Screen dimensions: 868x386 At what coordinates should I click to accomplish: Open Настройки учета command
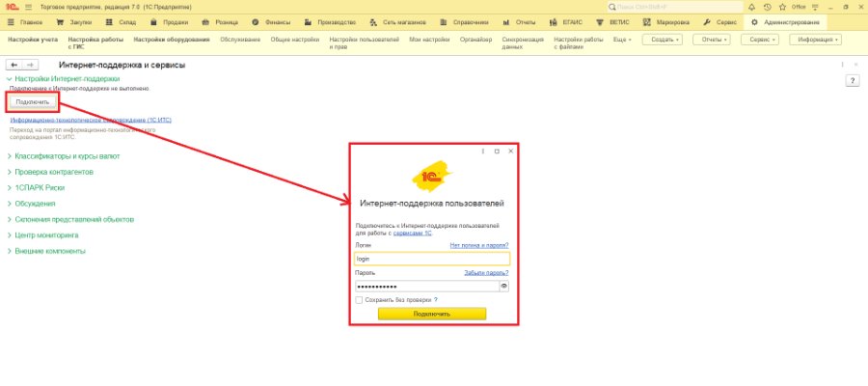33,40
